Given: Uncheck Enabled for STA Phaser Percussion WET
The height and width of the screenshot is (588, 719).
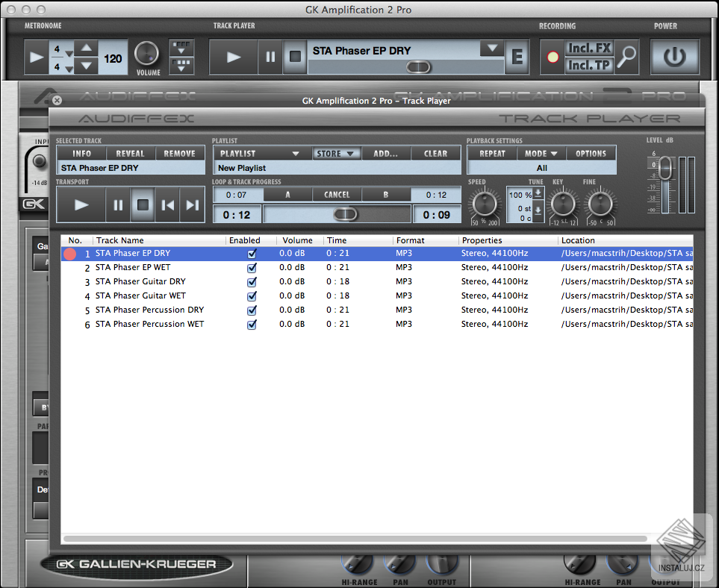Looking at the screenshot, I should [x=252, y=325].
